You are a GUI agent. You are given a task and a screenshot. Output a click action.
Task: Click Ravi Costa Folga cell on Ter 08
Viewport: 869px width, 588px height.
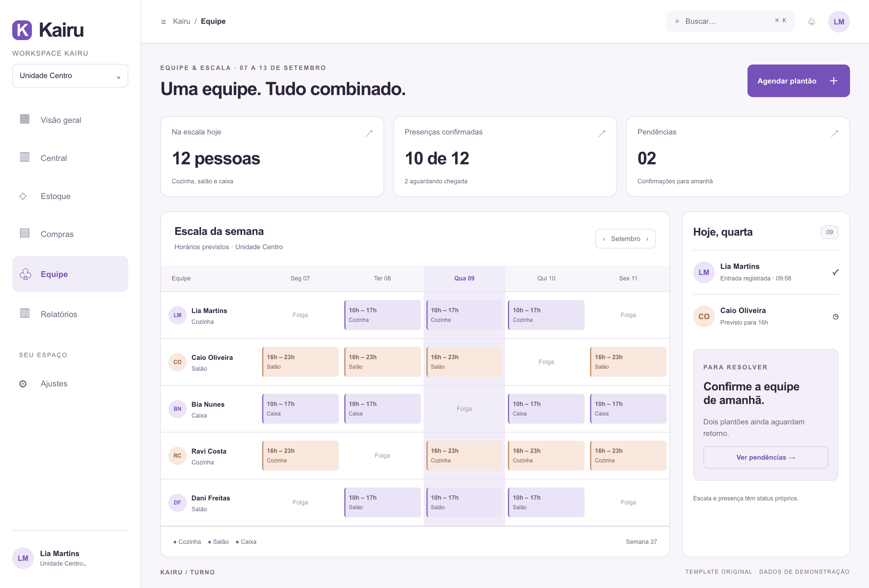click(382, 456)
